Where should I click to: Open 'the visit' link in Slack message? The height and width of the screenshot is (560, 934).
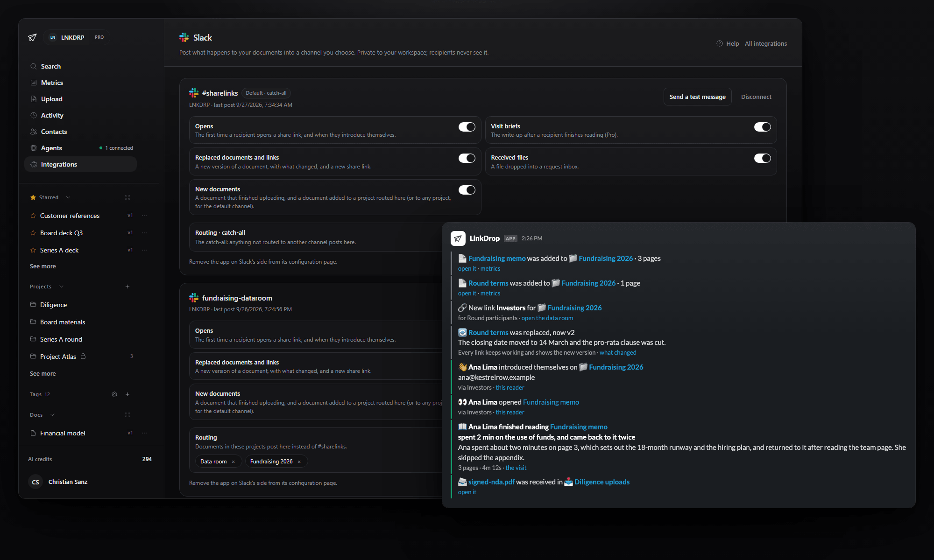(516, 468)
